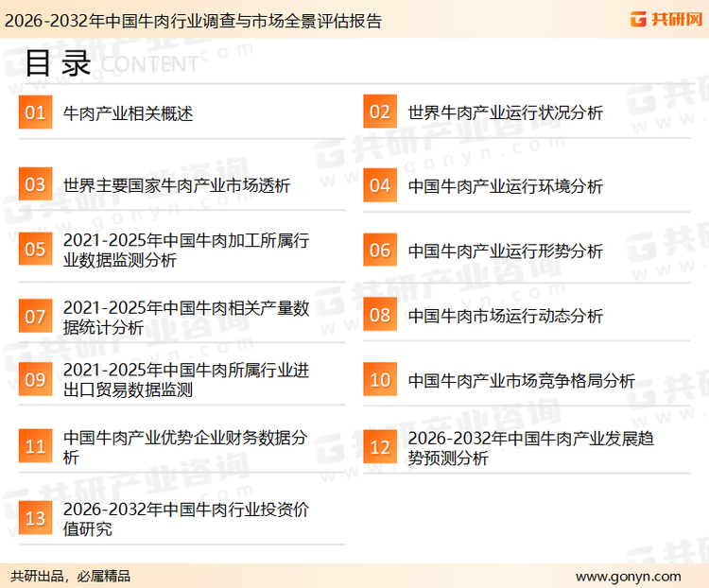Viewport: 709px width, 588px height.
Task: Select the orange 09 chapter number box
Action: [35, 379]
